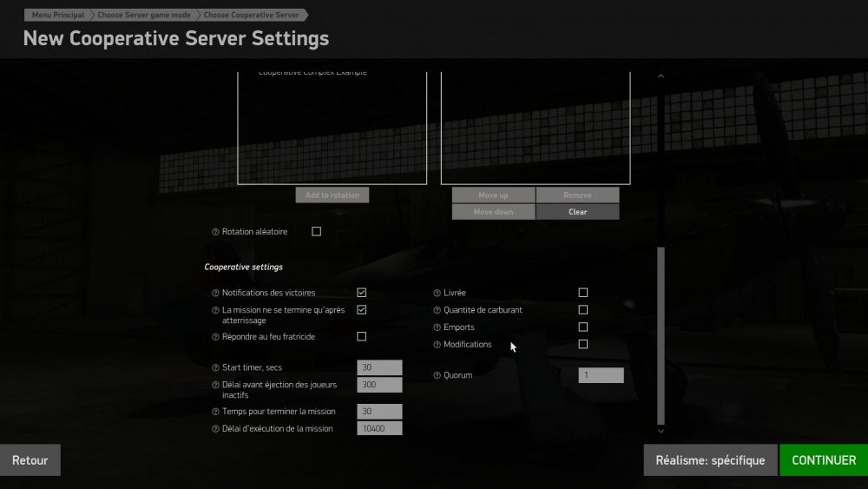Enable Répondre au feu fratricide
The image size is (868, 489).
(x=361, y=336)
